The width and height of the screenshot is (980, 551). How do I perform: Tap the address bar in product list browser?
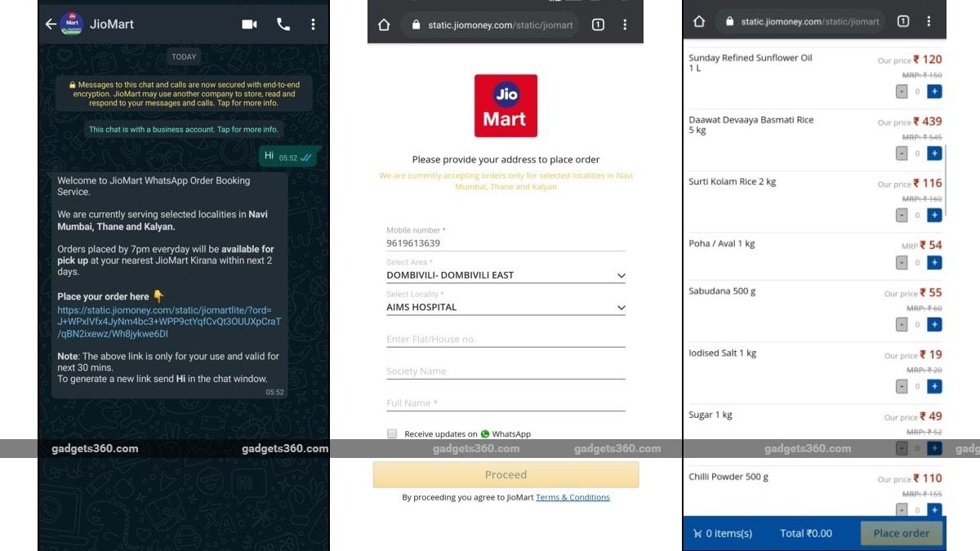(x=801, y=21)
